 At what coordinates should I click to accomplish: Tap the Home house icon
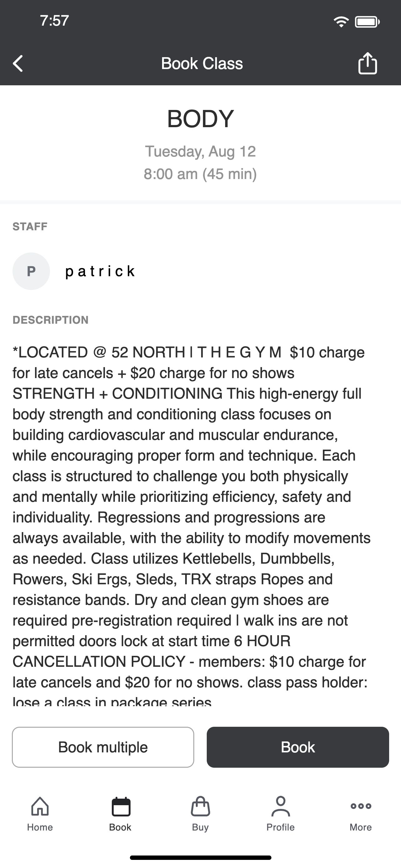tap(40, 806)
